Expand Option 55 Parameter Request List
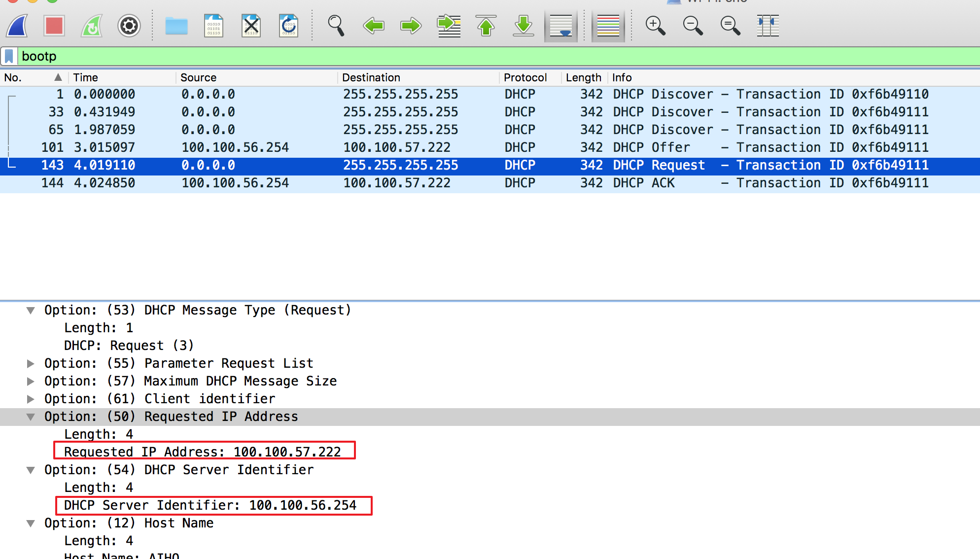Viewport: 980px width, 559px height. click(x=31, y=363)
